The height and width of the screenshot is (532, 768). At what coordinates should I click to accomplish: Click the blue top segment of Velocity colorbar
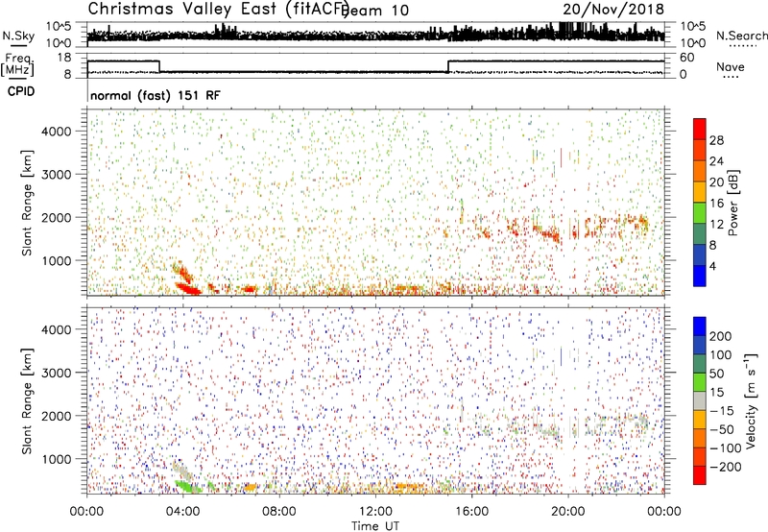click(700, 326)
